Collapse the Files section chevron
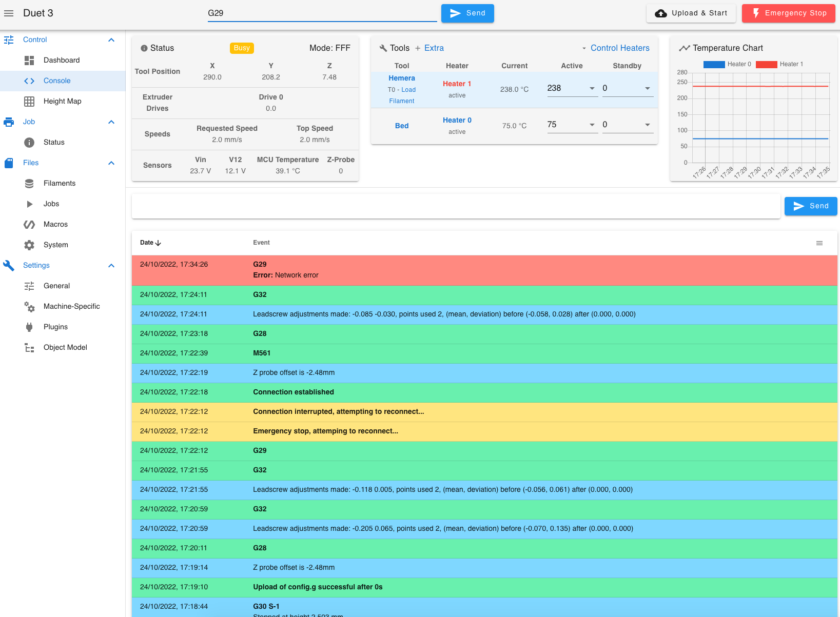This screenshot has height=617, width=840. [x=111, y=163]
